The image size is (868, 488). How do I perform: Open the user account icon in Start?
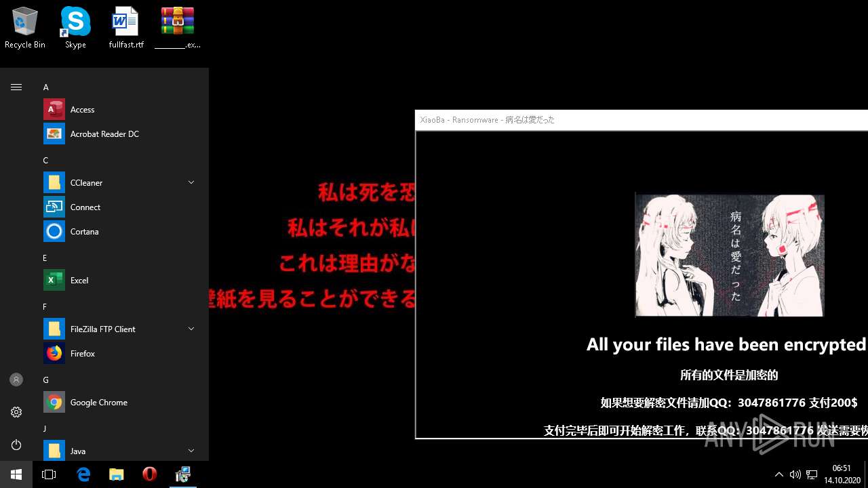[x=16, y=380]
